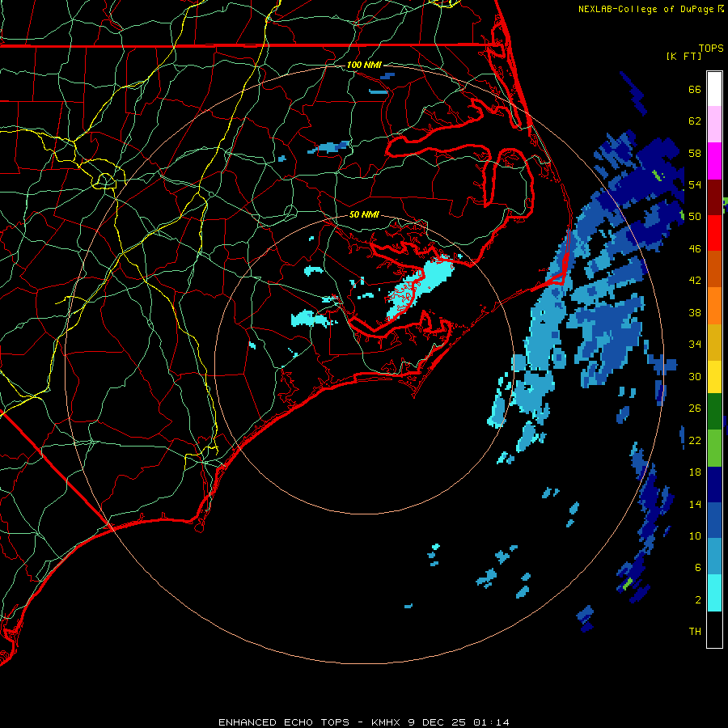Click the 50 legend value

pyautogui.click(x=695, y=216)
